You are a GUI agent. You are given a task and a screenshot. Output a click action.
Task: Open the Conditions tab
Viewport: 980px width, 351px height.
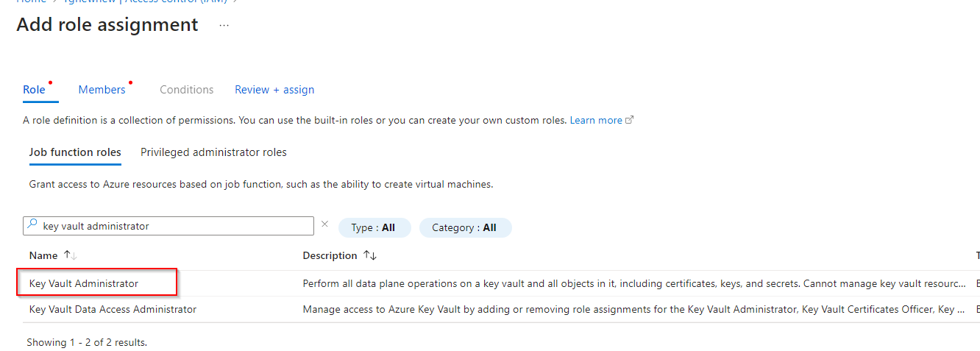(x=186, y=90)
